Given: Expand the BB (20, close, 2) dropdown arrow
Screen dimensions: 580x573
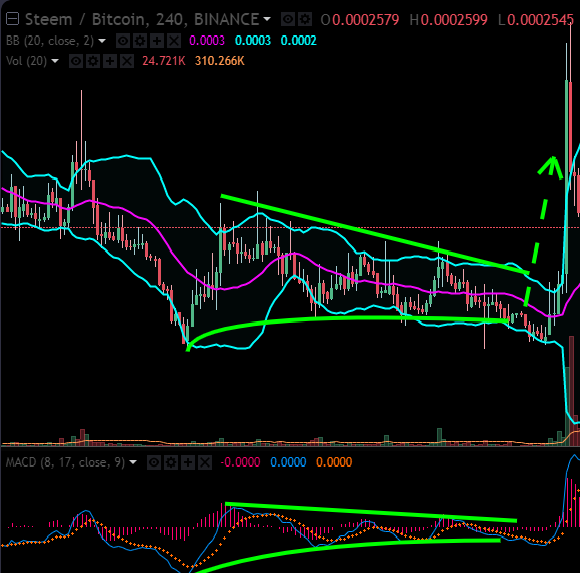Looking at the screenshot, I should (102, 41).
